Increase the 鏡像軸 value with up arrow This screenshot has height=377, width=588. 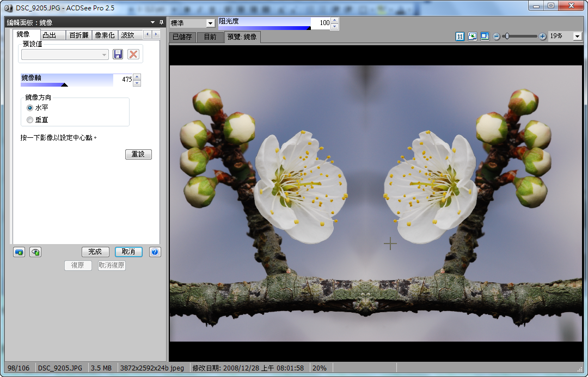pyautogui.click(x=137, y=77)
